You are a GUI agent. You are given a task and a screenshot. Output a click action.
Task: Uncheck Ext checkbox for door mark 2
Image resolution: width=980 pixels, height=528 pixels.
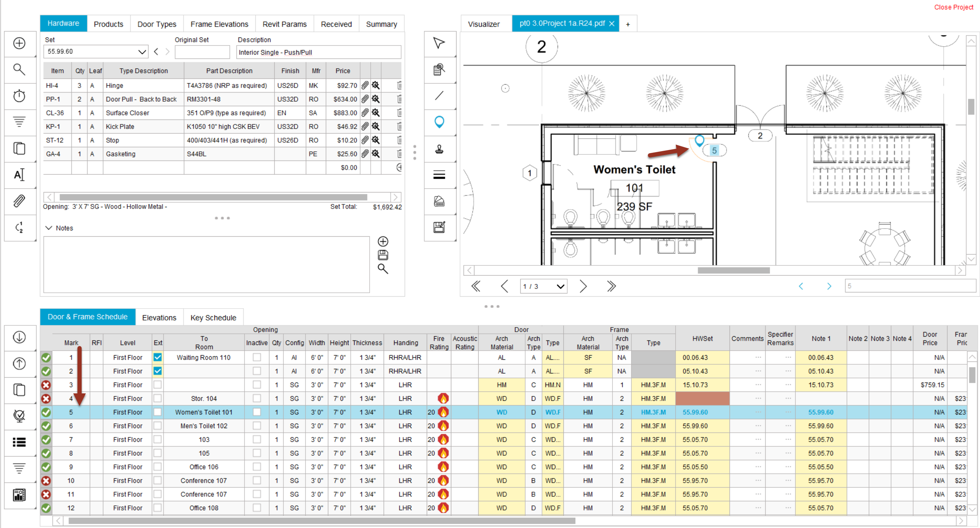(x=158, y=371)
